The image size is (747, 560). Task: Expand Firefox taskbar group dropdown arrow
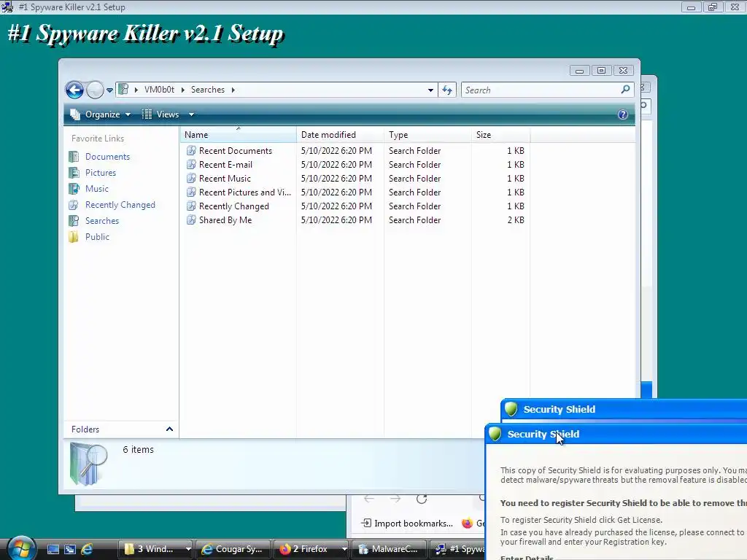click(344, 549)
